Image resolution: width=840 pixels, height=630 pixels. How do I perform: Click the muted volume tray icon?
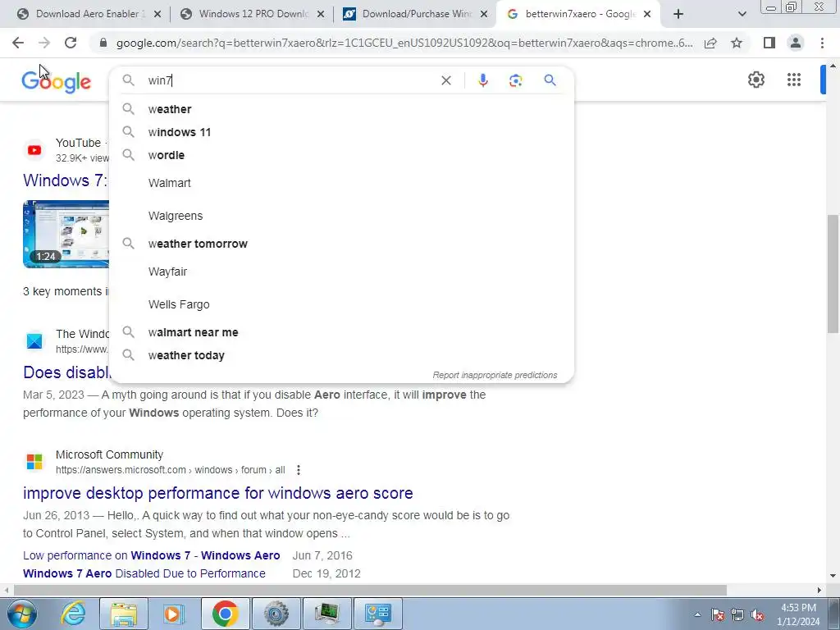point(757,614)
